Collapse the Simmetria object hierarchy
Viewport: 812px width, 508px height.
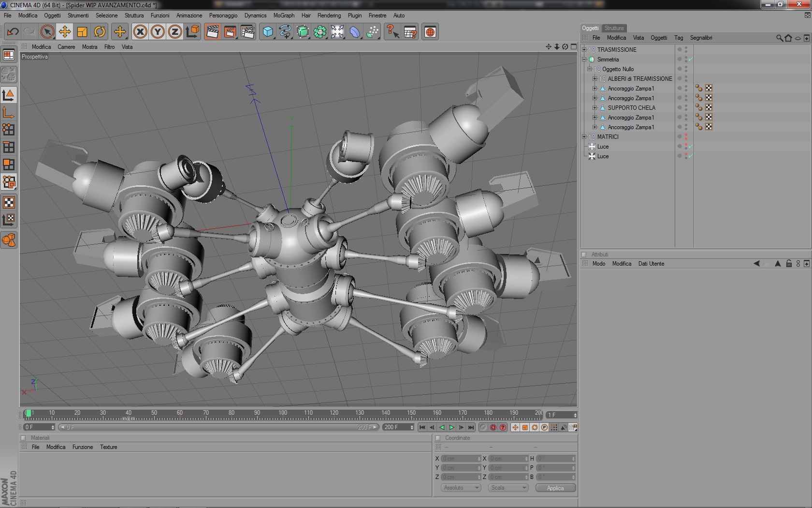click(x=584, y=60)
